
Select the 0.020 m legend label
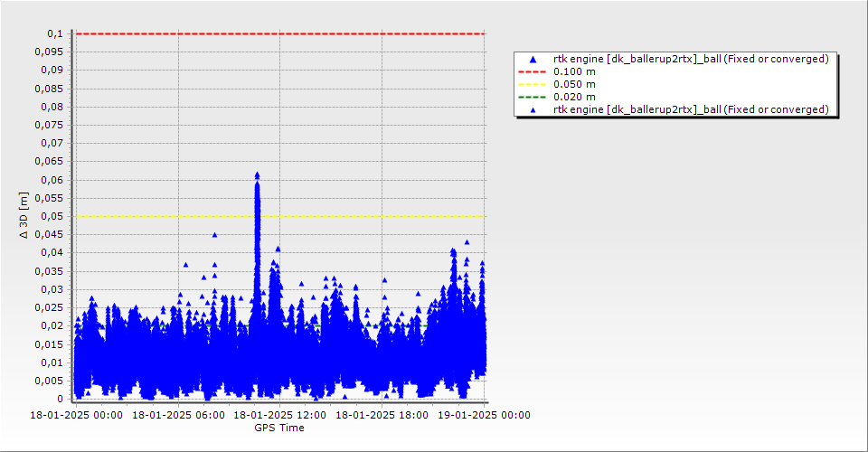click(x=574, y=97)
